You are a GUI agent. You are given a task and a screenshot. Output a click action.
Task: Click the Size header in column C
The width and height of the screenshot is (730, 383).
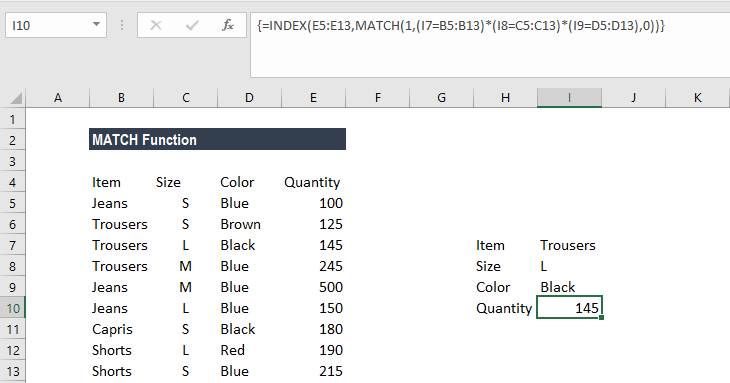(x=168, y=182)
